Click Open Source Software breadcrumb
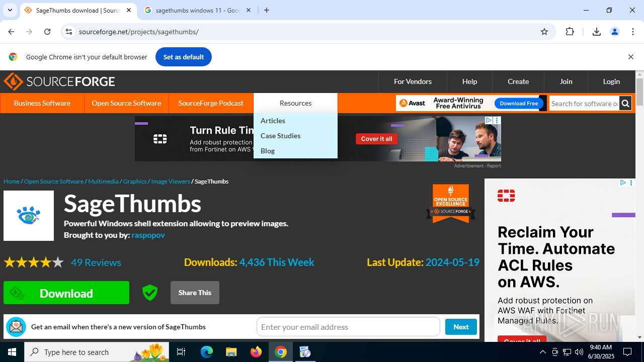 point(54,182)
